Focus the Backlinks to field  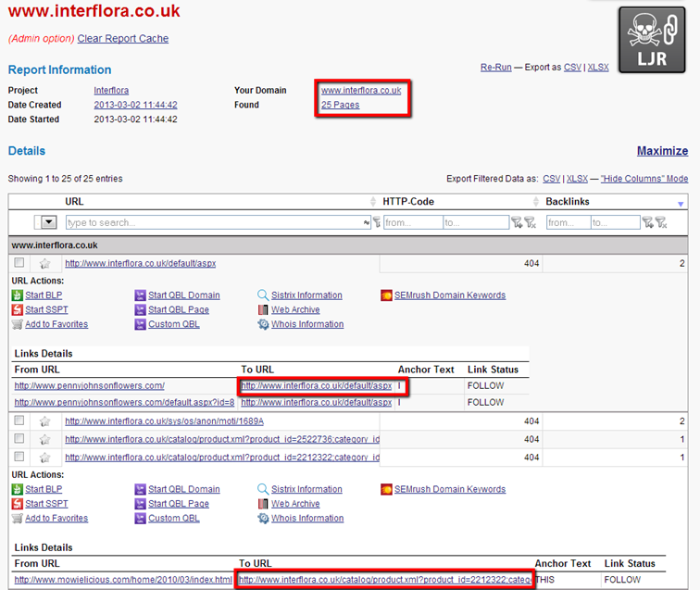[x=616, y=222]
